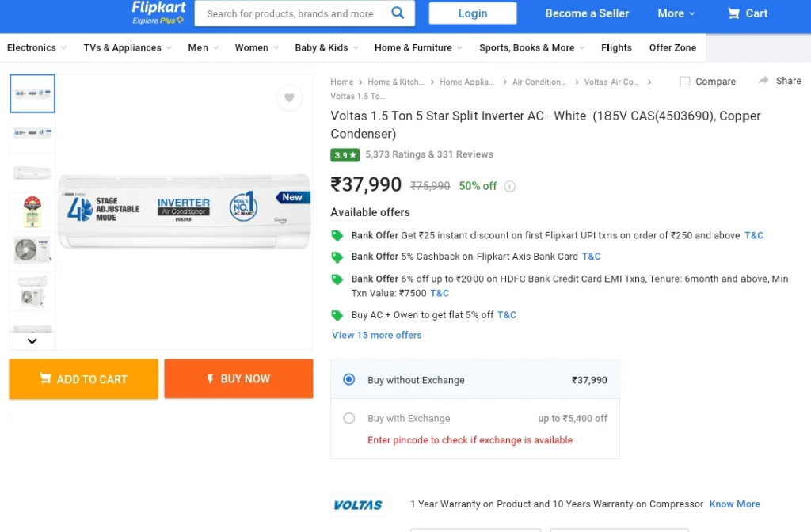Click the Voltas brand logo
This screenshot has width=811, height=532.
(358, 505)
